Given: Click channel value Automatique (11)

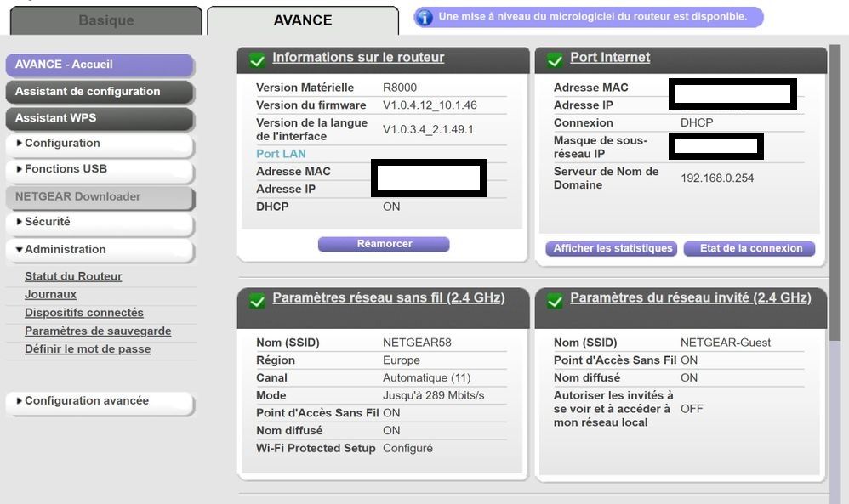Looking at the screenshot, I should point(427,378).
